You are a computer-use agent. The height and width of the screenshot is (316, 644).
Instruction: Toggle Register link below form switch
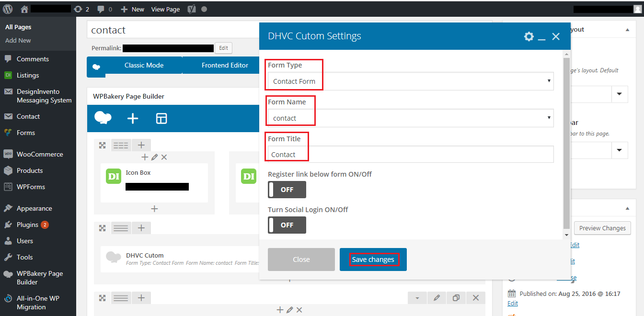pos(287,190)
